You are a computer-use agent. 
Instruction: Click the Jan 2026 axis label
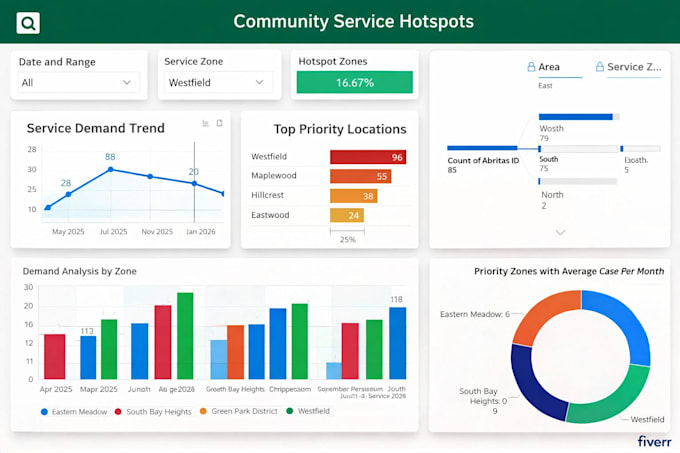click(200, 231)
